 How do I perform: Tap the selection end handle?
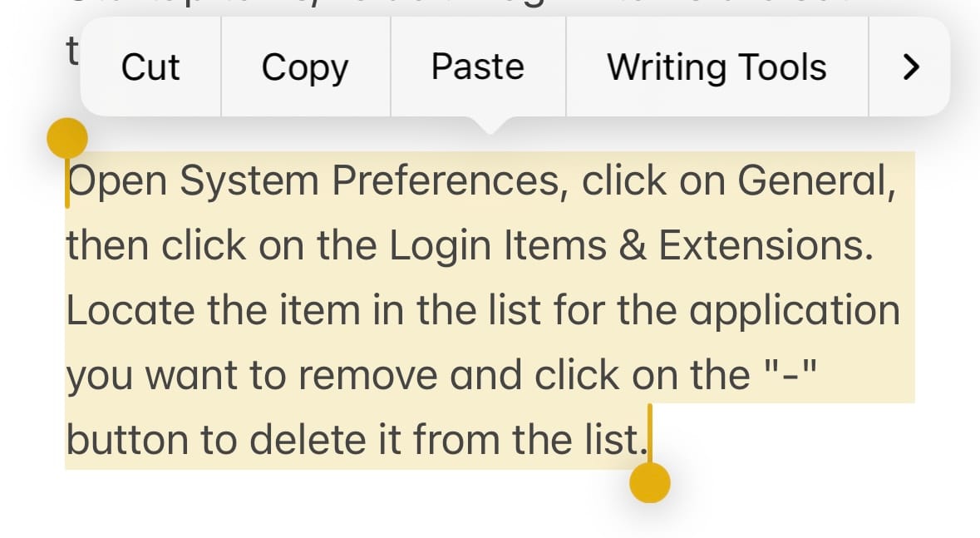pos(650,483)
